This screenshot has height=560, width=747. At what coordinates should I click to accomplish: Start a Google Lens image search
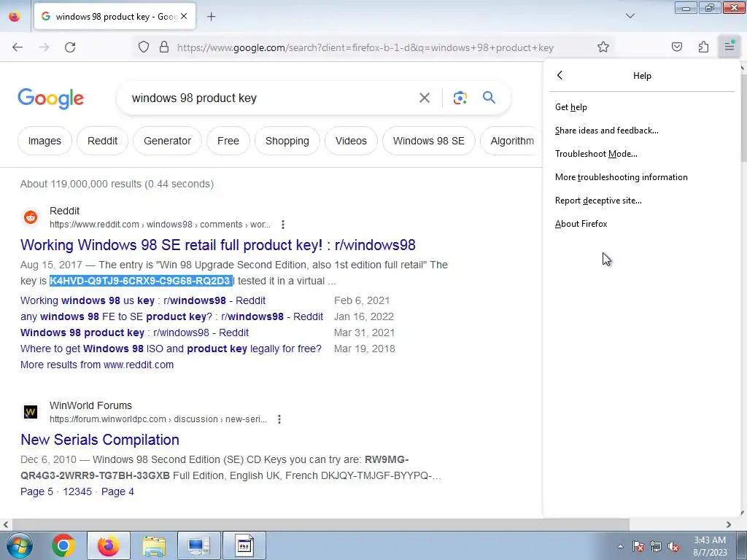(460, 98)
